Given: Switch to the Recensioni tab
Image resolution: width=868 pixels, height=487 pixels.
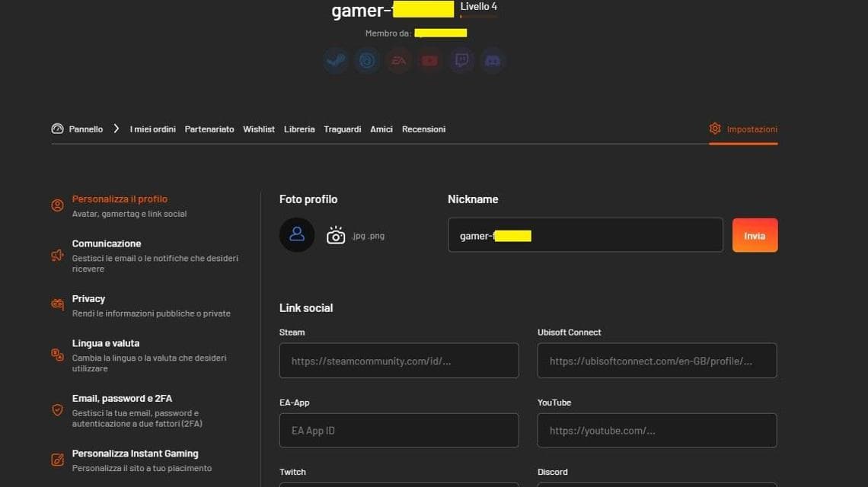Looking at the screenshot, I should (x=423, y=129).
